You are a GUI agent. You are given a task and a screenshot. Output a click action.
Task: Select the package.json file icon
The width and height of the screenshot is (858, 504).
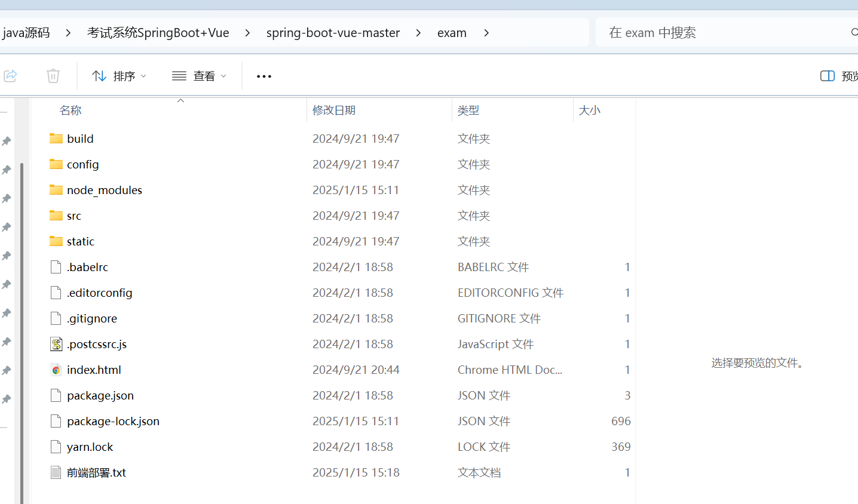56,395
